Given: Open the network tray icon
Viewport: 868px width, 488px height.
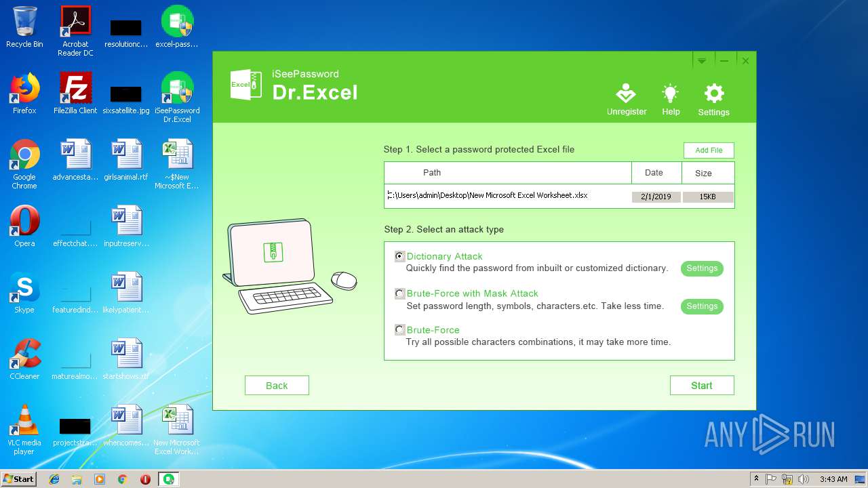Looking at the screenshot, I should point(787,479).
